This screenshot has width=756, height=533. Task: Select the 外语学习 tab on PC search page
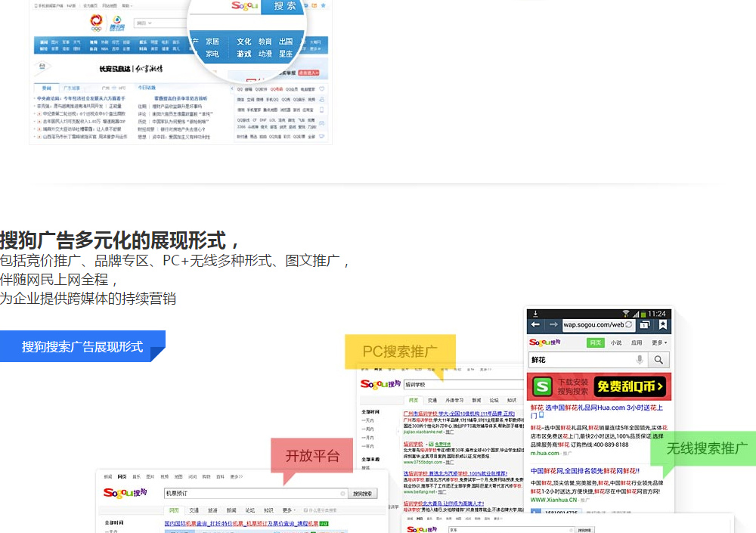[x=454, y=401]
